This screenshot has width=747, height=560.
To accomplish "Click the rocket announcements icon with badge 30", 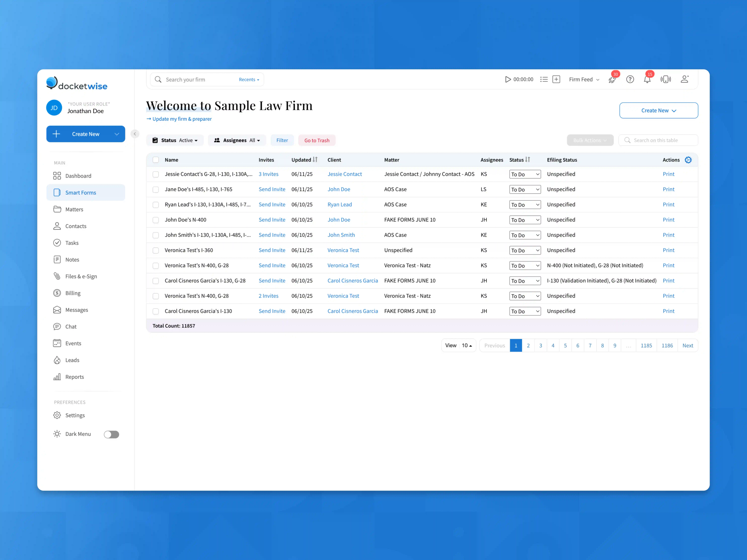I will tap(612, 80).
